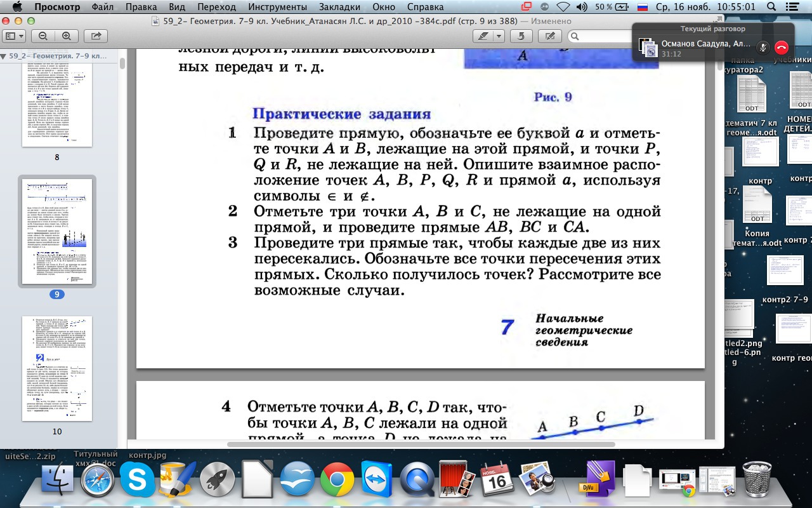Check the battery 50% indicator
This screenshot has height=508, width=812.
612,7
